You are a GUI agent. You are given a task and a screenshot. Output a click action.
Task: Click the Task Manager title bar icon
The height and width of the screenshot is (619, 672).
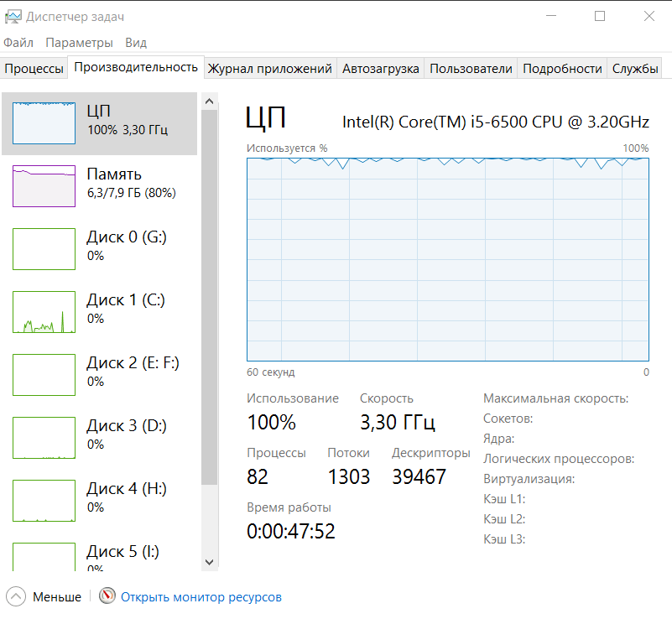[x=13, y=17]
